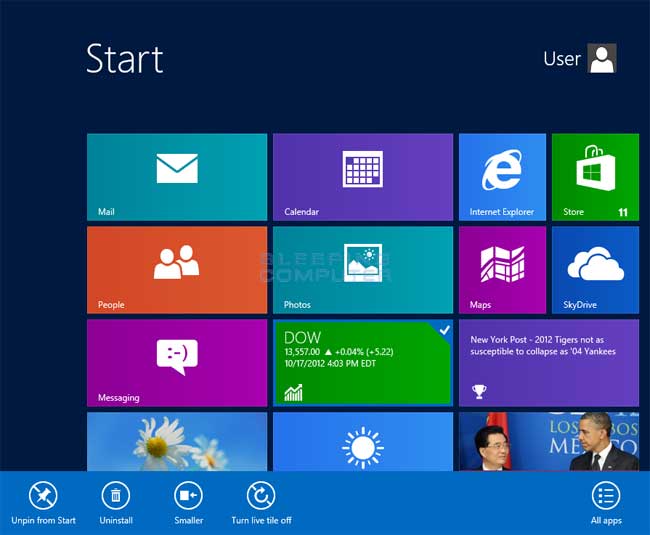
Task: Turn live tile off
Action: point(261,503)
